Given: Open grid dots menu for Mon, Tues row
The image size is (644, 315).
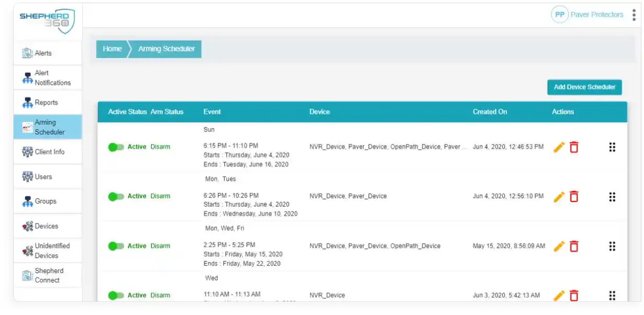Looking at the screenshot, I should pos(612,197).
